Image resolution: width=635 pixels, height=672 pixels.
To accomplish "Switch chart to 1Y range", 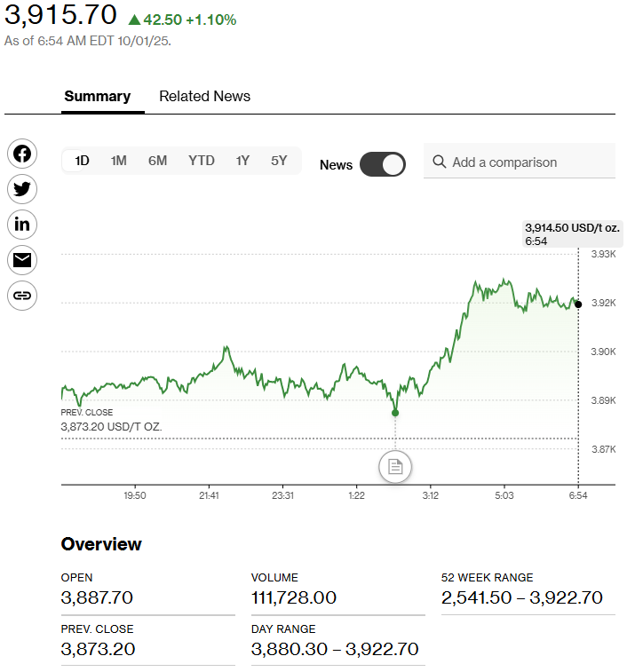I will (242, 161).
